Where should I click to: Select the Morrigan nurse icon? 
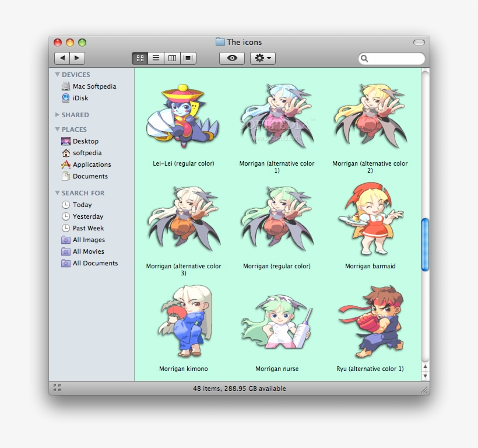276,321
